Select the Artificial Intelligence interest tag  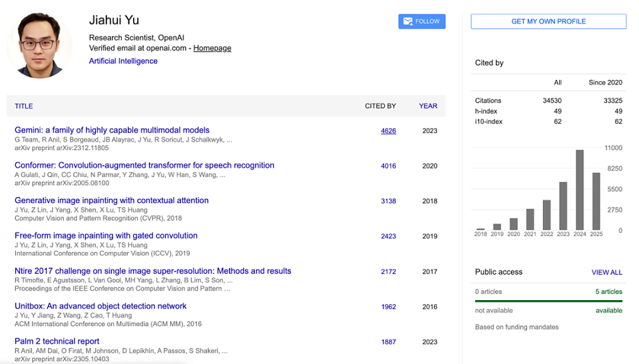tap(123, 61)
